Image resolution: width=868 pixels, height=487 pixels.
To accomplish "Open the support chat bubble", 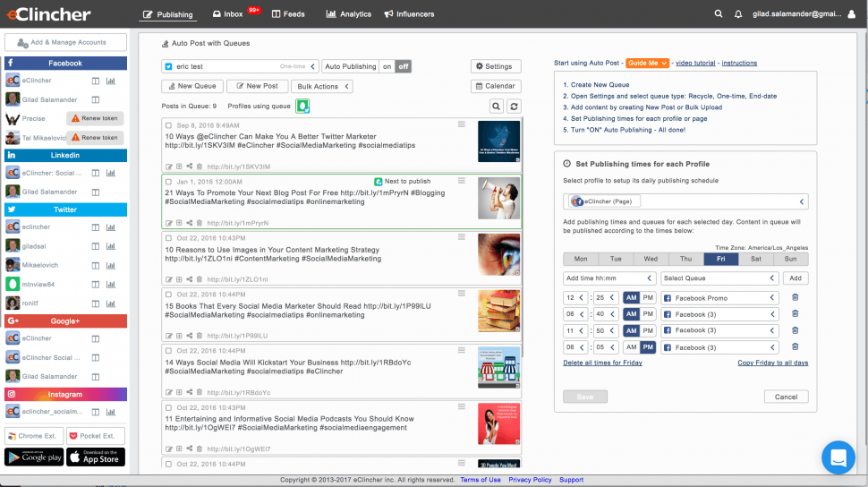I will [838, 458].
